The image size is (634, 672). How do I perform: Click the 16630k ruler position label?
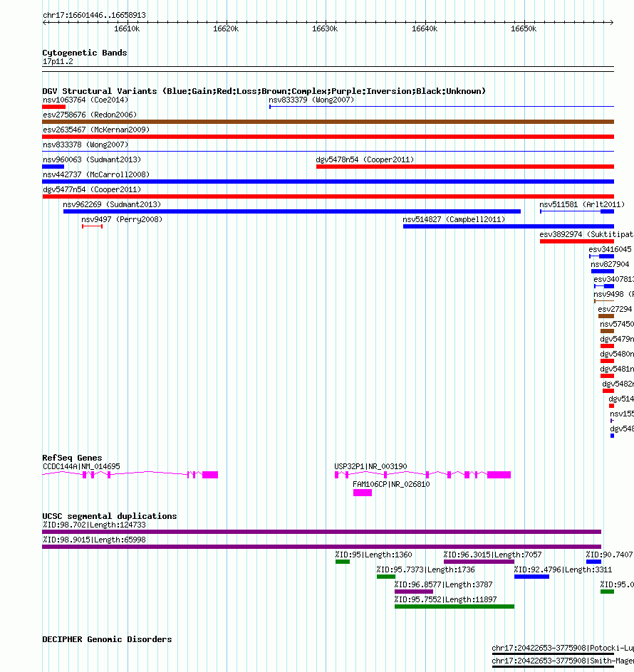click(x=325, y=28)
